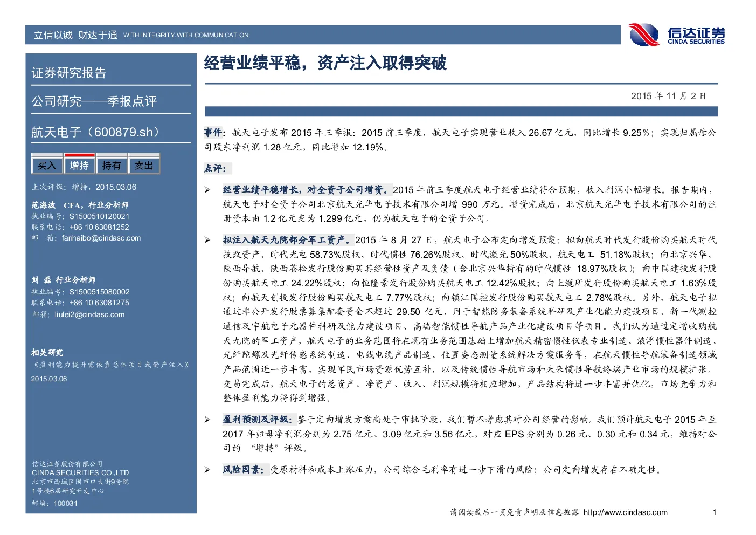Click phone number +86 10 63081252

pos(99,227)
